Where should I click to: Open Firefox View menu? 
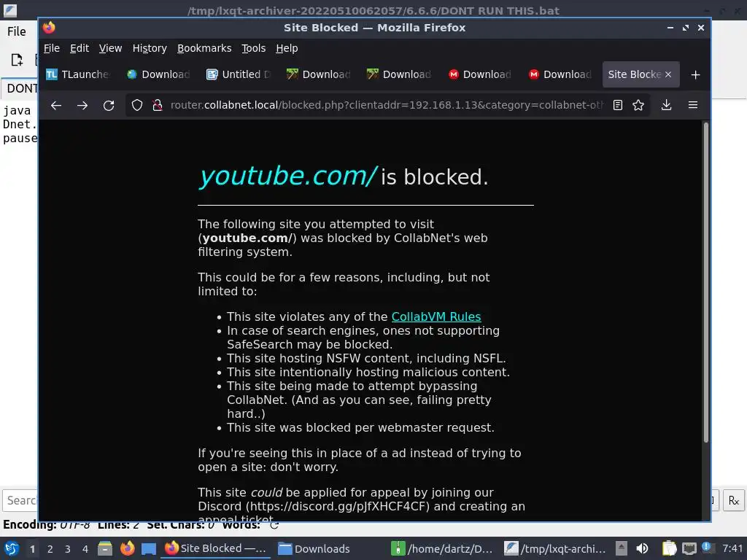point(111,48)
